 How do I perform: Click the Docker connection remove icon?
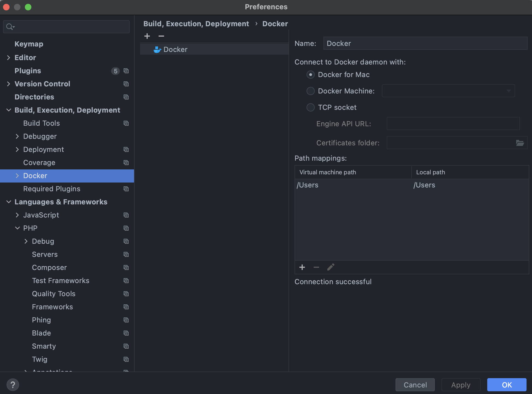pyautogui.click(x=161, y=36)
